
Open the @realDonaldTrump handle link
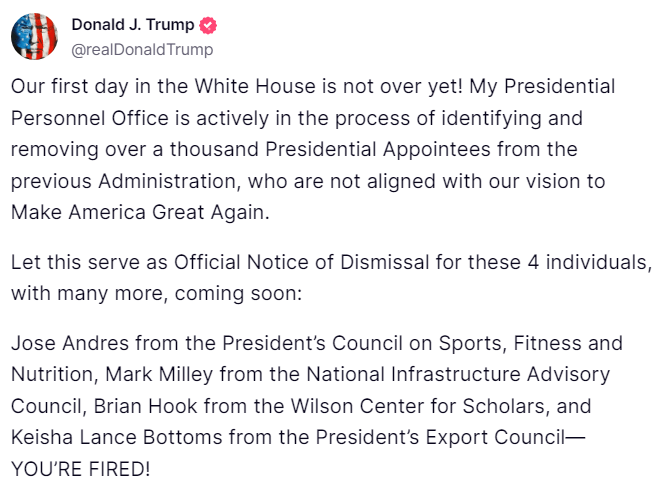click(x=142, y=49)
